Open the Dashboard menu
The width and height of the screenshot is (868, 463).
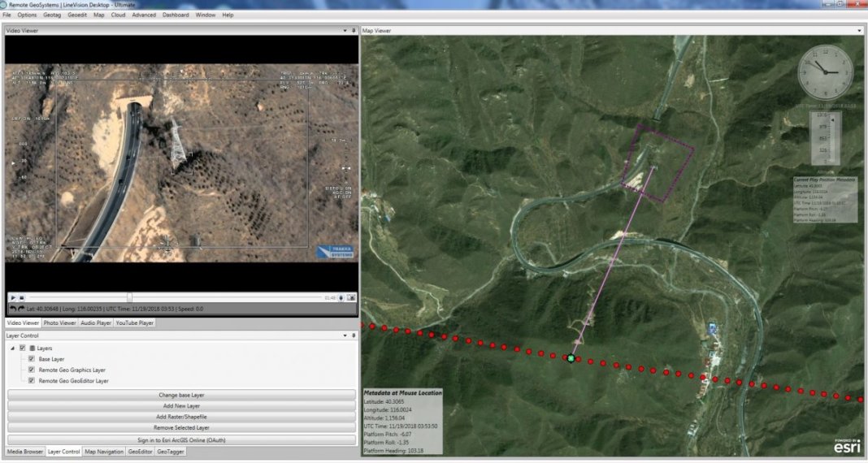(x=176, y=15)
